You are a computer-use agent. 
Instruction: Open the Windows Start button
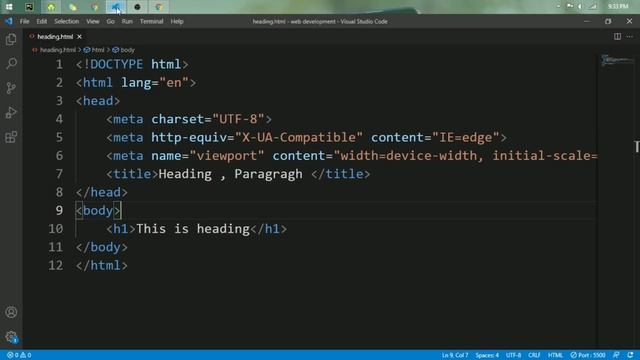[9, 7]
